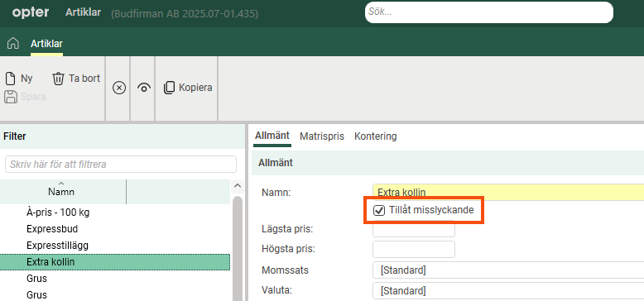This screenshot has height=301, width=644.
Task: Click the Namn field with Extra kollin
Action: coord(508,192)
